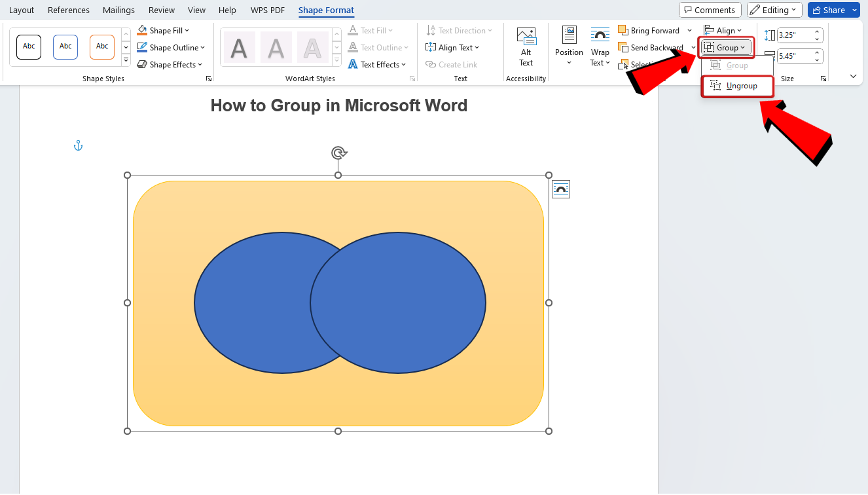
Task: Click Ungroup in the Group menu
Action: 740,85
